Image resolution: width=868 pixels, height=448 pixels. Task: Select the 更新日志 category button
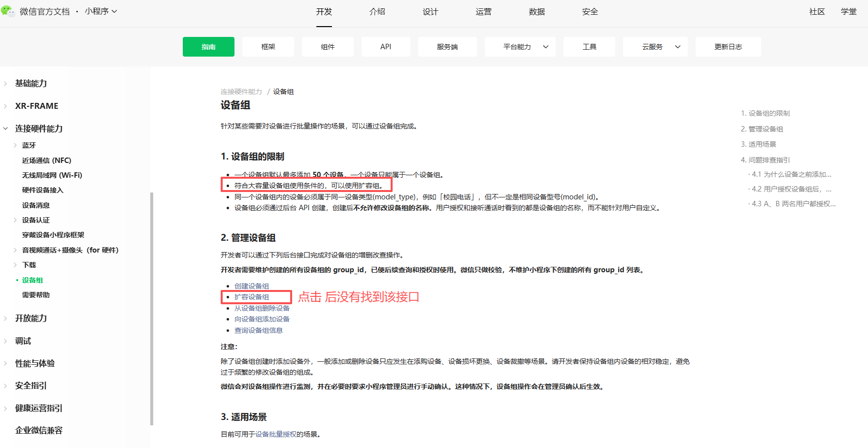pyautogui.click(x=728, y=47)
